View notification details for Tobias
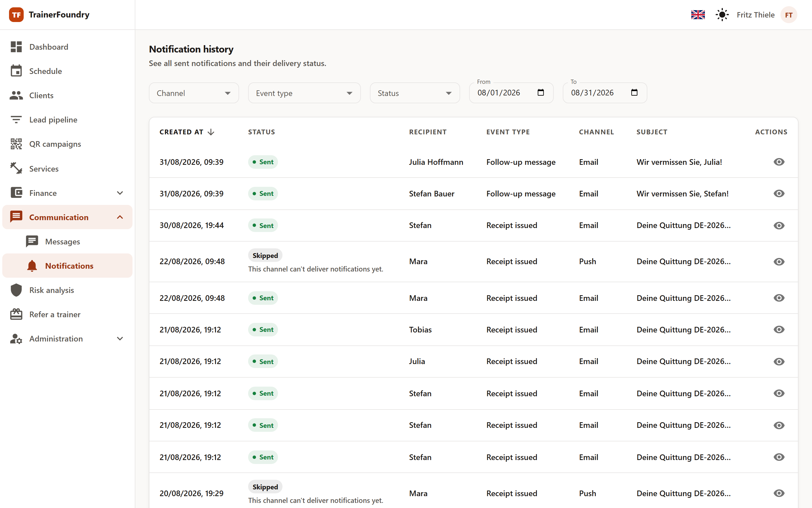 (x=779, y=330)
